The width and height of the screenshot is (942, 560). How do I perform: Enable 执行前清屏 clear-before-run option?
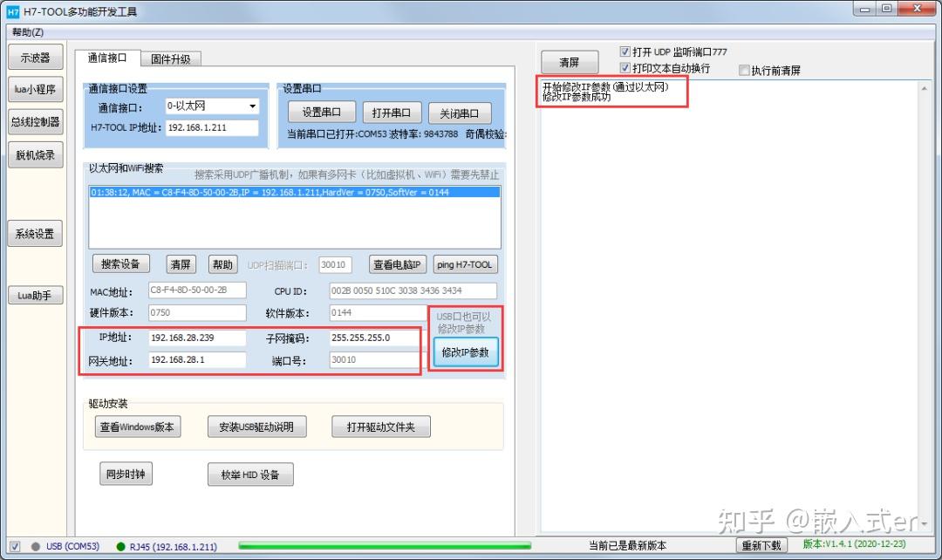click(x=744, y=69)
